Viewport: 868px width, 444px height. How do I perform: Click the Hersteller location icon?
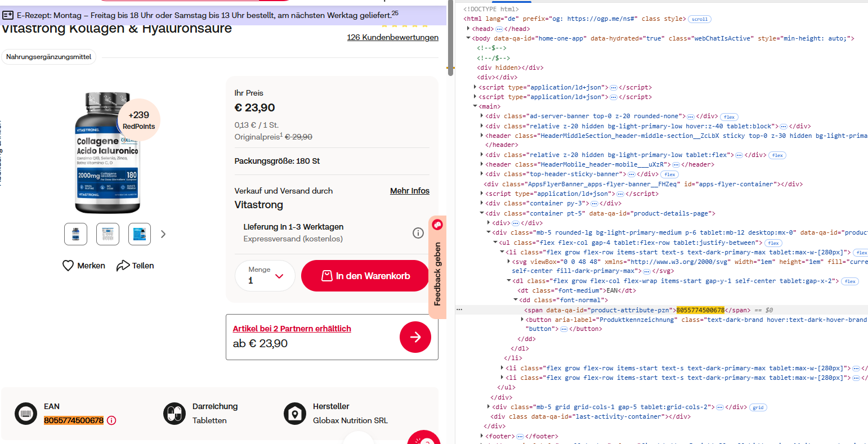pos(294,414)
